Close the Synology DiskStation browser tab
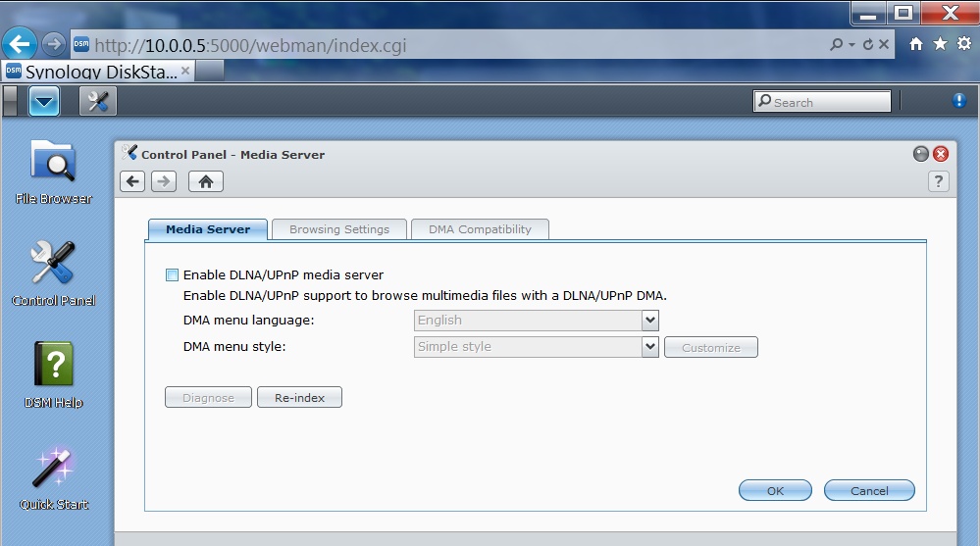This screenshot has height=546, width=980. click(185, 72)
